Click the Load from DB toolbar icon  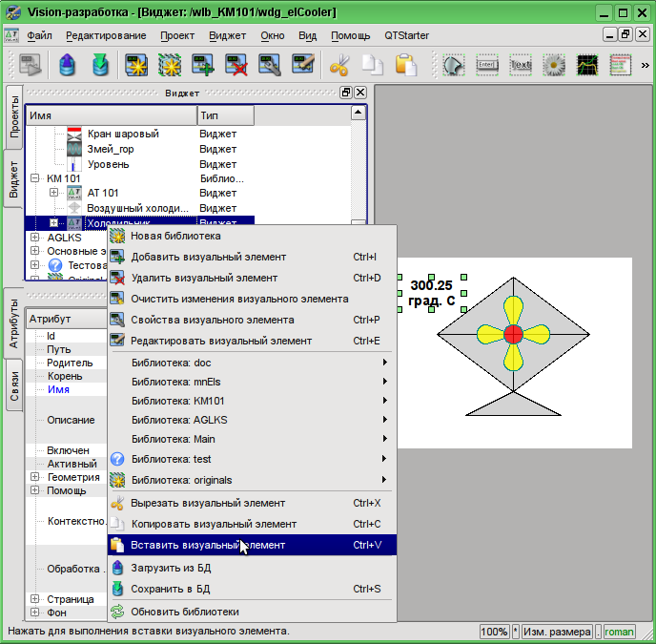(x=67, y=66)
